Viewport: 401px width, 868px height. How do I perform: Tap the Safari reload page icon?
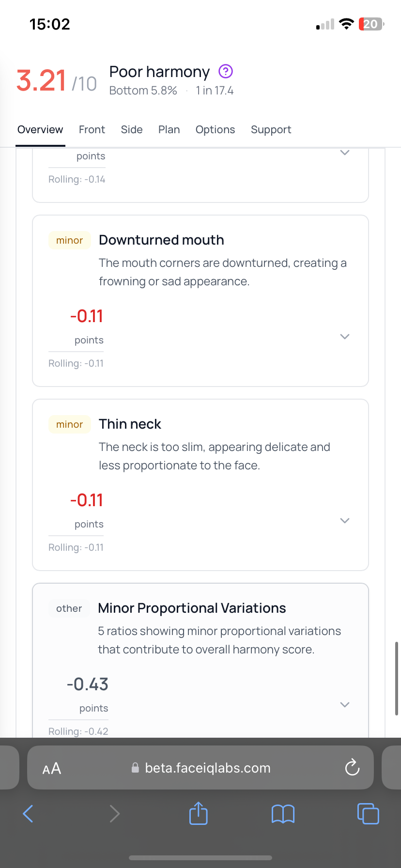point(352,768)
